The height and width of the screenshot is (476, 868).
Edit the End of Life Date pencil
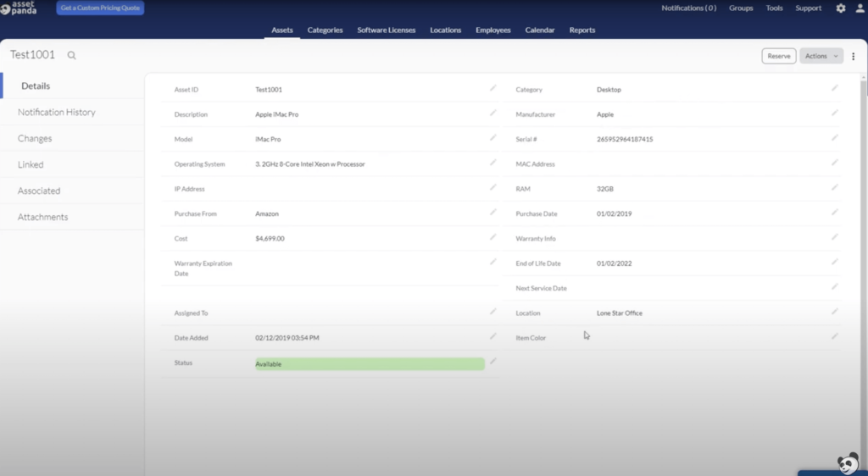click(834, 262)
